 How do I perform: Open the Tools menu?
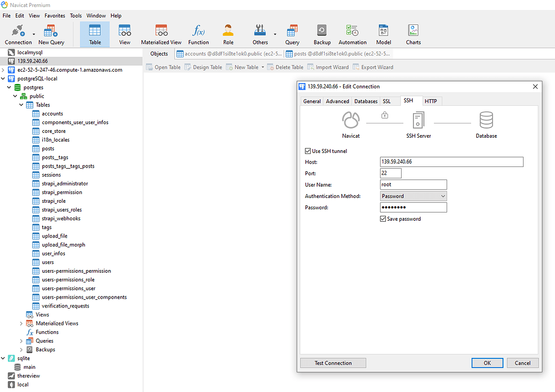(75, 15)
